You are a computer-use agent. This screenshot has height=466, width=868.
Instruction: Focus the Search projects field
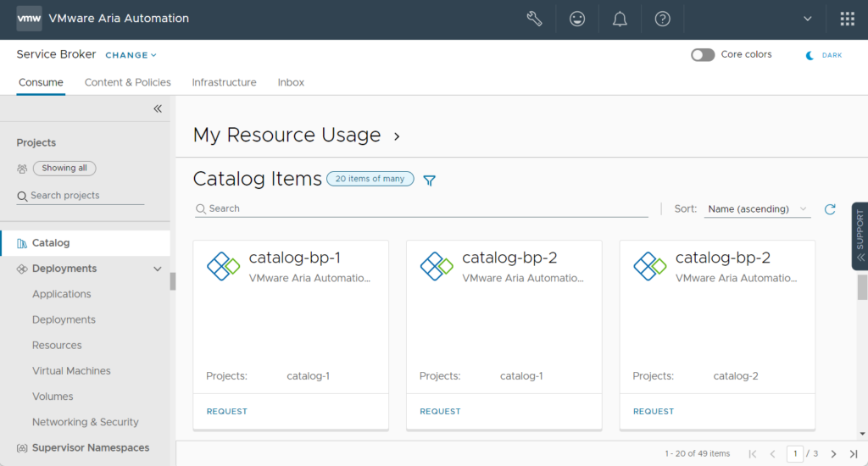pos(81,196)
